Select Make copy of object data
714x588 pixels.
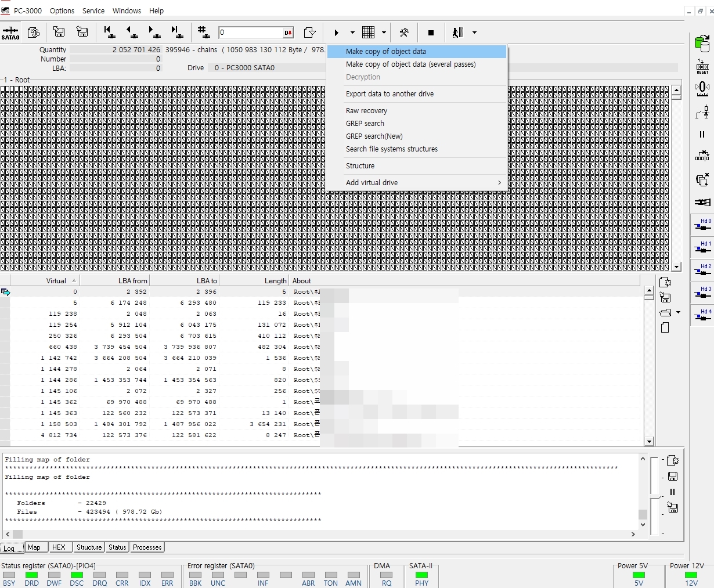[416, 52]
